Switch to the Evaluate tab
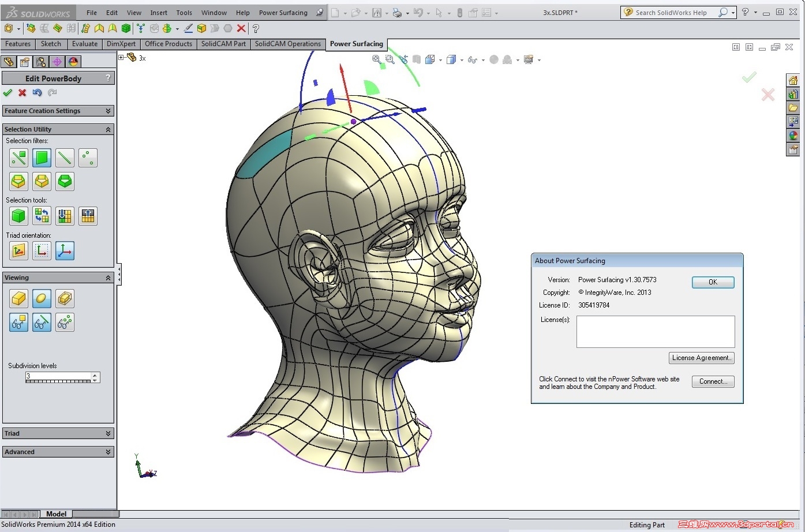 [x=85, y=44]
